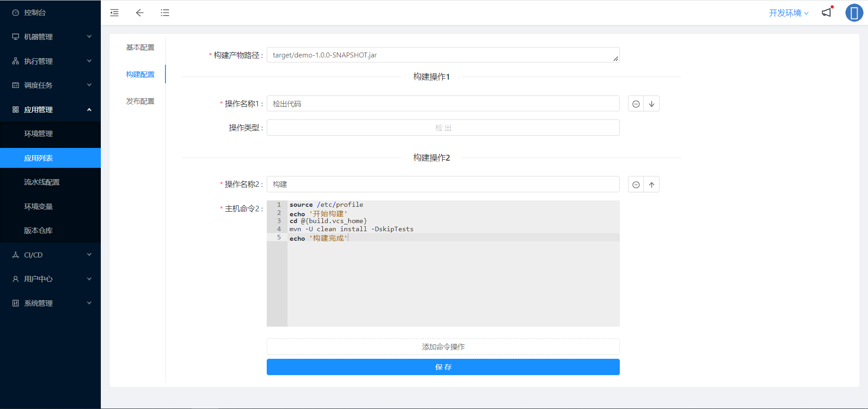
Task: Open the 开发环境 environment dropdown
Action: coord(789,13)
